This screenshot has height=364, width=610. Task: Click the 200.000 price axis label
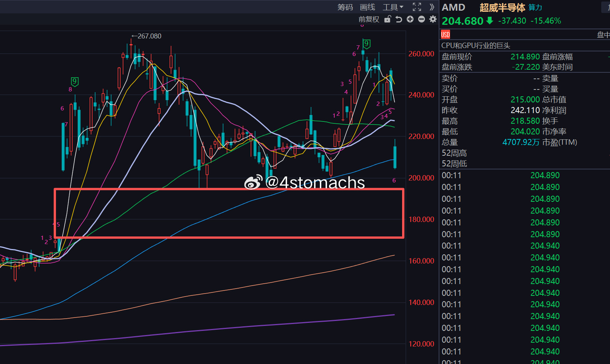click(421, 178)
